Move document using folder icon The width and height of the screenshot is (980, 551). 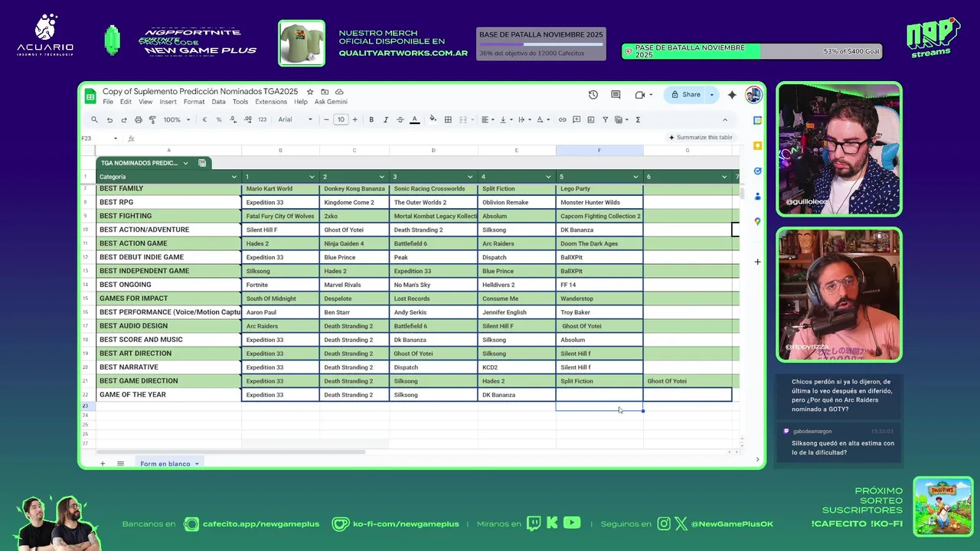(325, 92)
